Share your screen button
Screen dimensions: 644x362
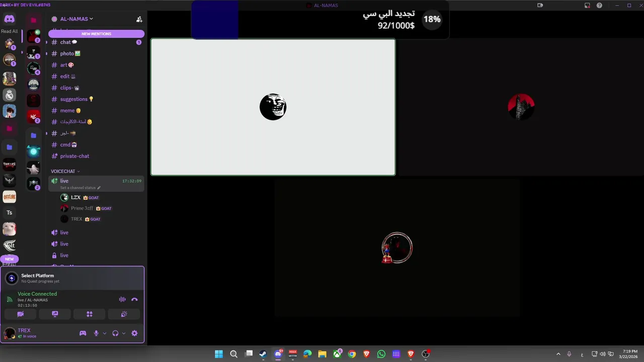click(55, 314)
